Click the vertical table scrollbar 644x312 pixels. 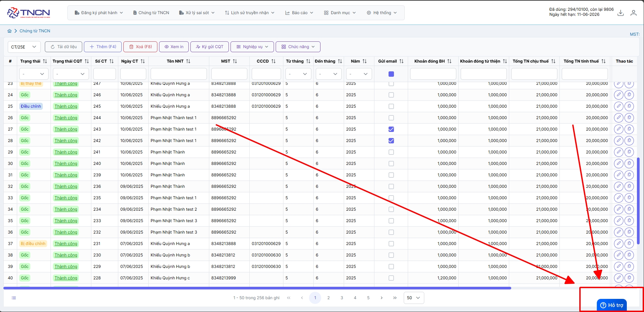(638, 201)
